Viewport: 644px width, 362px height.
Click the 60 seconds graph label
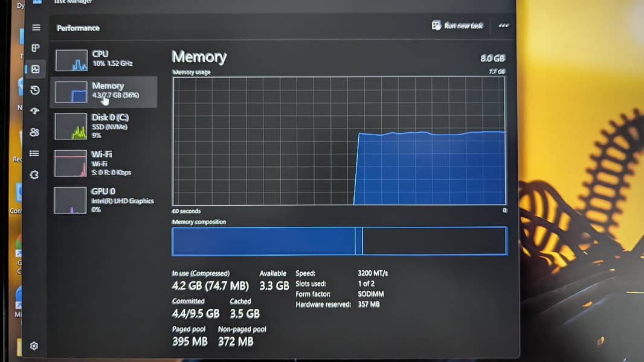tap(187, 211)
